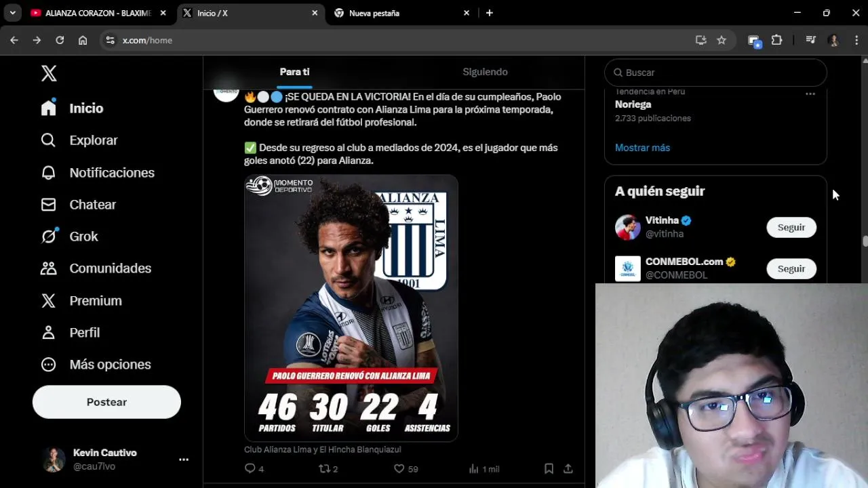The height and width of the screenshot is (488, 868).
Task: Open browser extensions puzzle icon
Action: pyautogui.click(x=777, y=41)
